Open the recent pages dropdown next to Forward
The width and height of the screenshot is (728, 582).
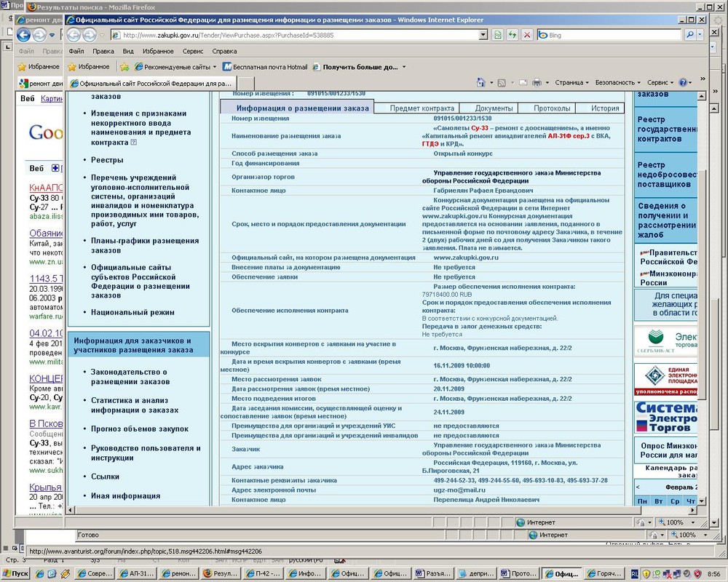[x=102, y=35]
